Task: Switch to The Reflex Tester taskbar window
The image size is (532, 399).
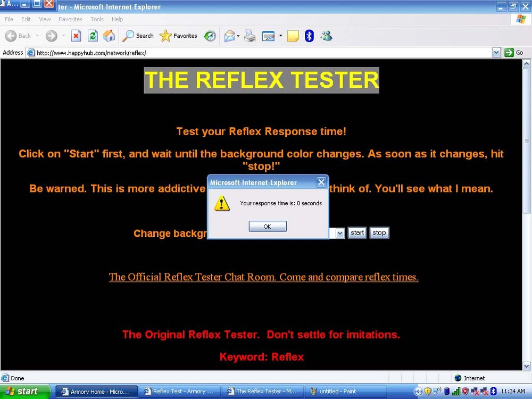Action: [x=263, y=392]
